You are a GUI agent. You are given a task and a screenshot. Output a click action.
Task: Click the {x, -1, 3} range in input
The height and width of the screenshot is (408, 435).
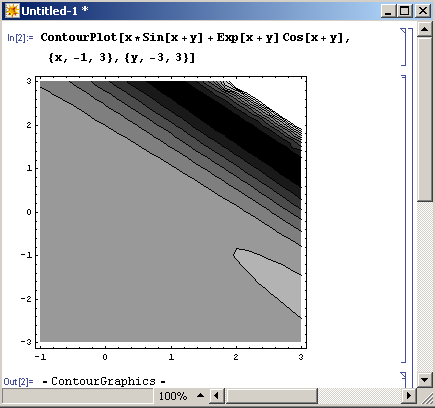82,58
